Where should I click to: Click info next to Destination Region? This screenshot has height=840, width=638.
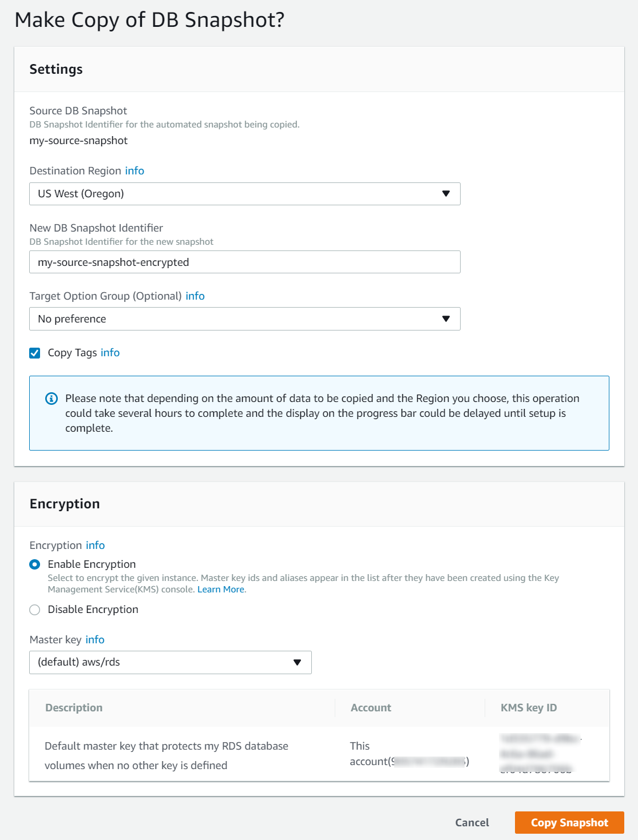coord(134,170)
